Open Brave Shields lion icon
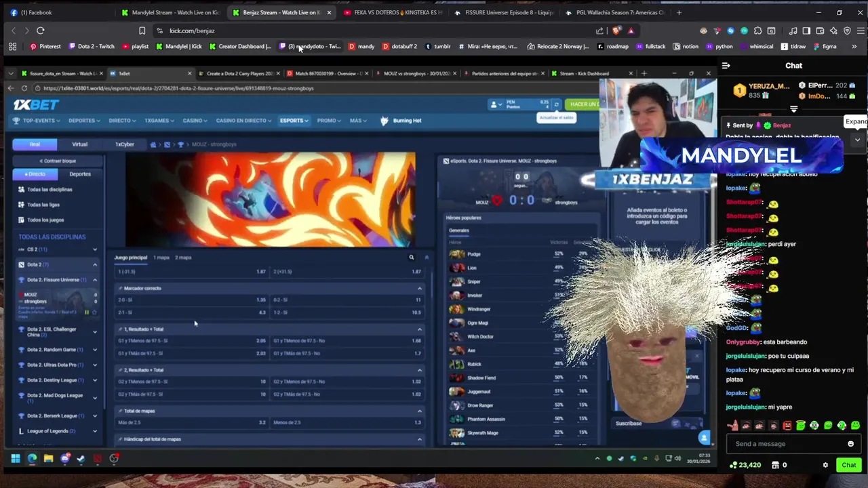 pos(616,30)
